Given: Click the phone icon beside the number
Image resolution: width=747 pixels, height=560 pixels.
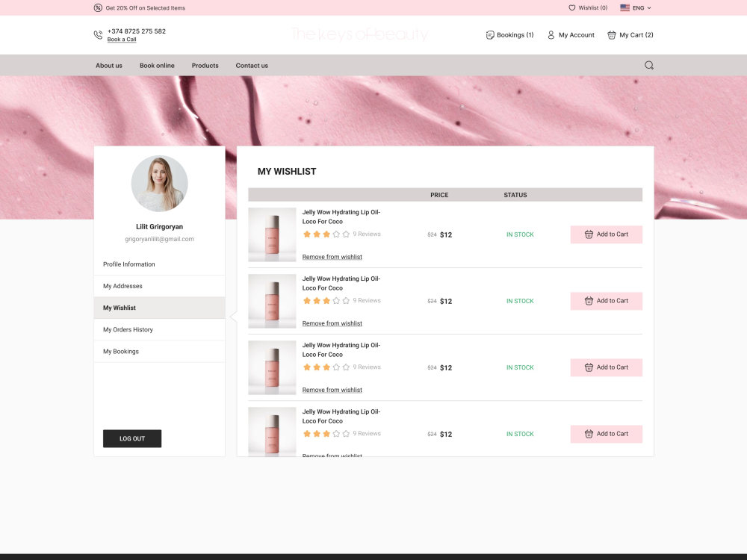Looking at the screenshot, I should [98, 35].
